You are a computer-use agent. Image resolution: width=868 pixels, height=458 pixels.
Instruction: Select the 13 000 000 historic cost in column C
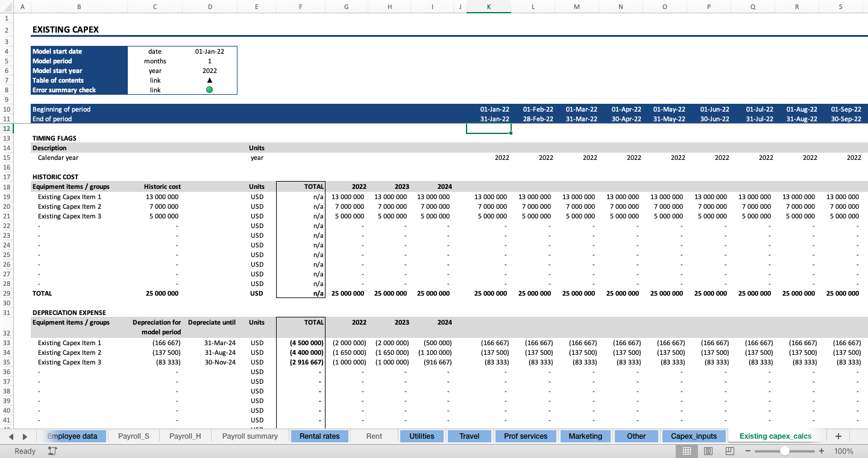click(x=162, y=197)
